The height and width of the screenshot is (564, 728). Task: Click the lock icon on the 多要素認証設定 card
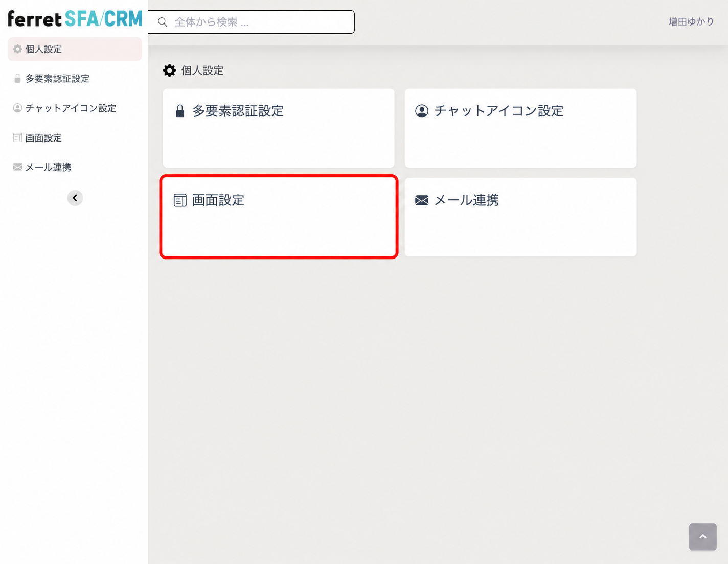point(180,111)
